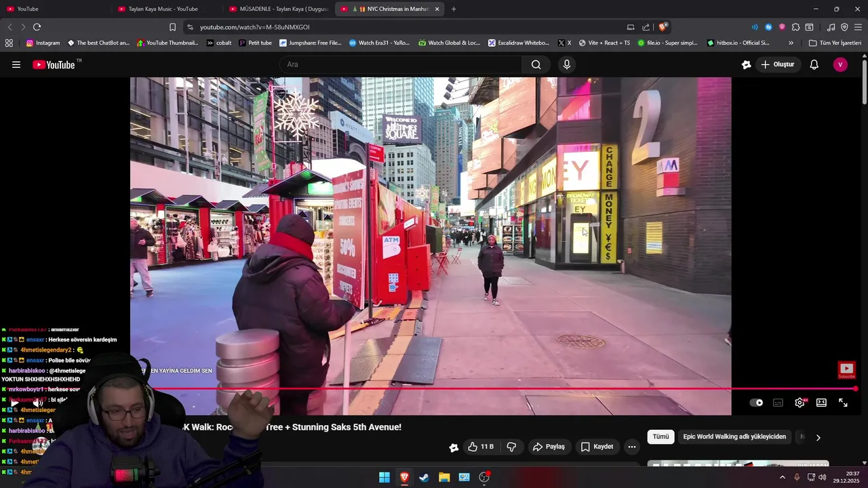Open Petit tube bookmark
Viewport: 868px width, 488px height.
point(255,43)
